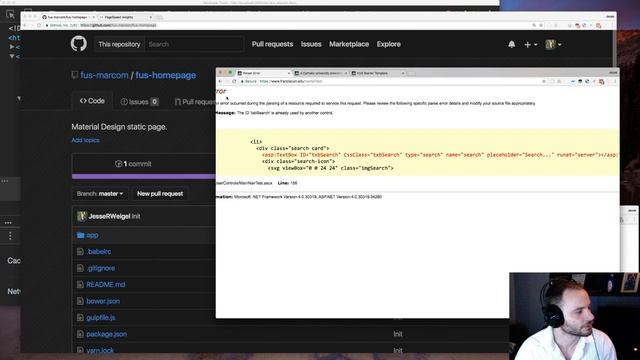Open Marketplace in header
The image size is (640, 360).
(349, 44)
